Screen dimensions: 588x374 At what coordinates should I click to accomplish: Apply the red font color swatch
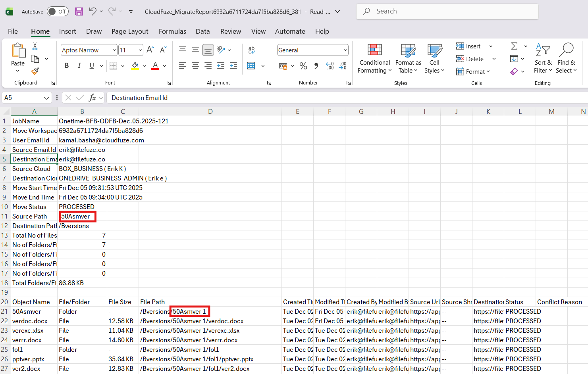point(155,66)
